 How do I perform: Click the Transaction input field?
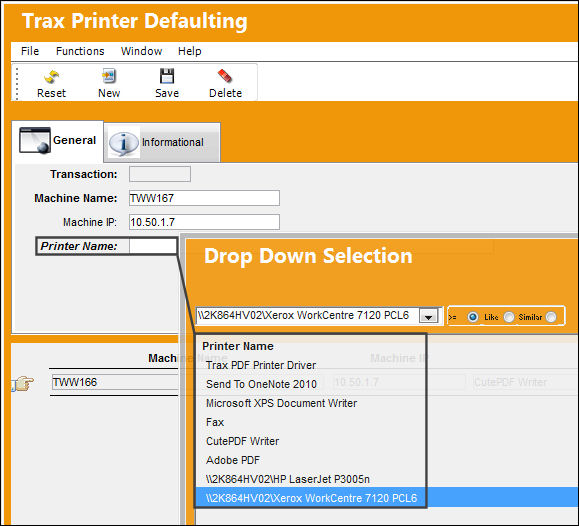tap(160, 174)
